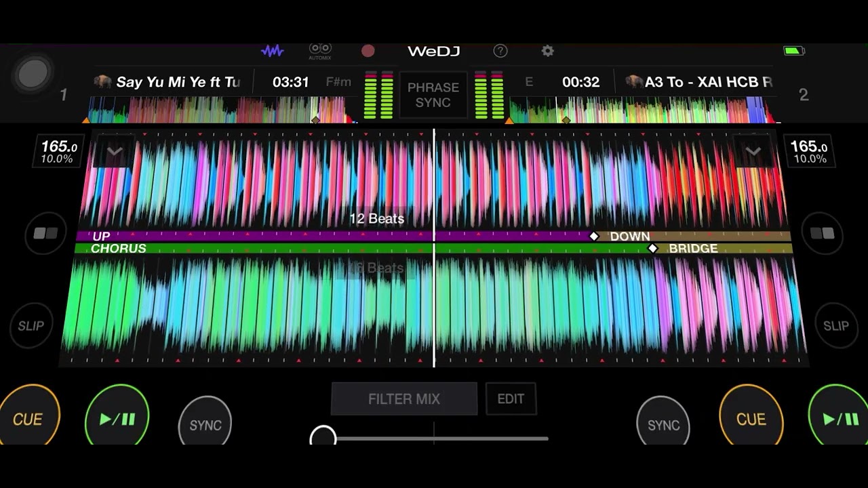Expand the right deck chevron dropdown
Viewport: 868px width, 488px height.
[753, 151]
